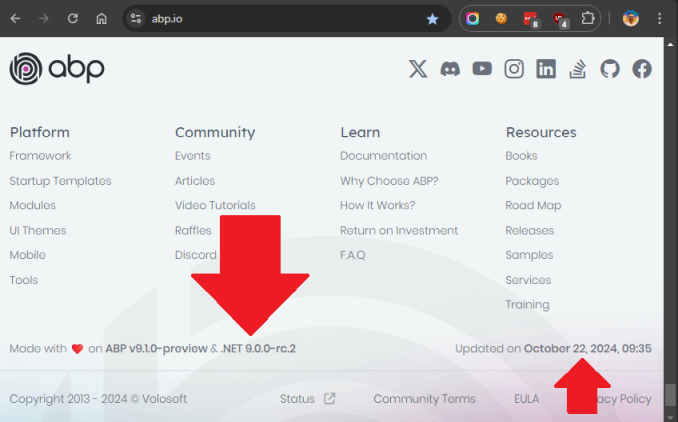This screenshot has width=678, height=422.
Task: Click ABP v9.1.0-preview version text
Action: click(157, 348)
